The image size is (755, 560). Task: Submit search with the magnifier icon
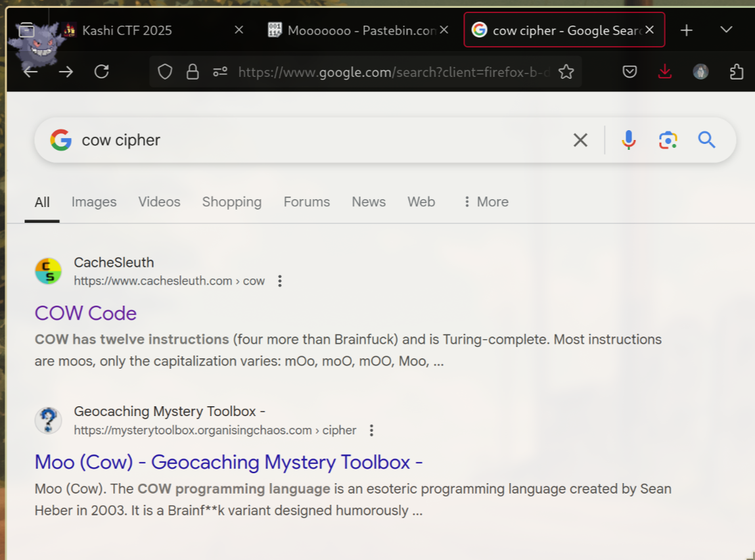pos(707,140)
